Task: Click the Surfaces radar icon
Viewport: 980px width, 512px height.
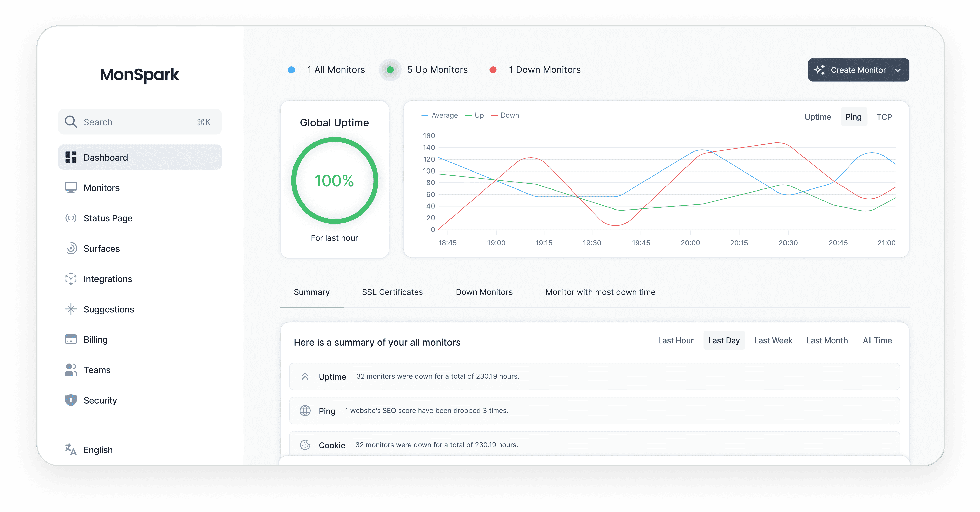Action: (x=71, y=249)
